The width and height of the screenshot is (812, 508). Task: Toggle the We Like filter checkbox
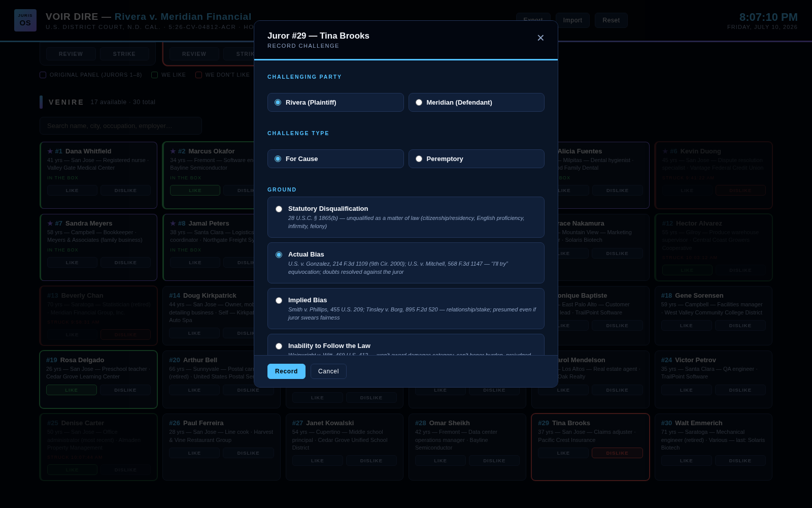tap(155, 75)
